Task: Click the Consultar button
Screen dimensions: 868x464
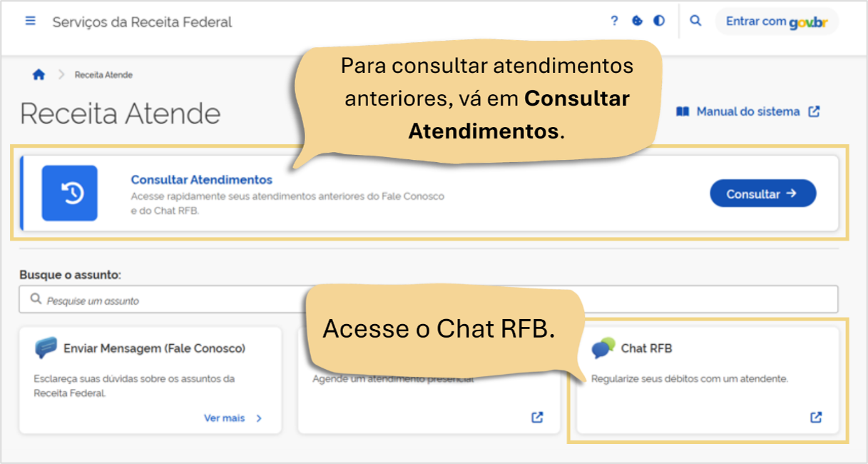Action: pos(762,193)
